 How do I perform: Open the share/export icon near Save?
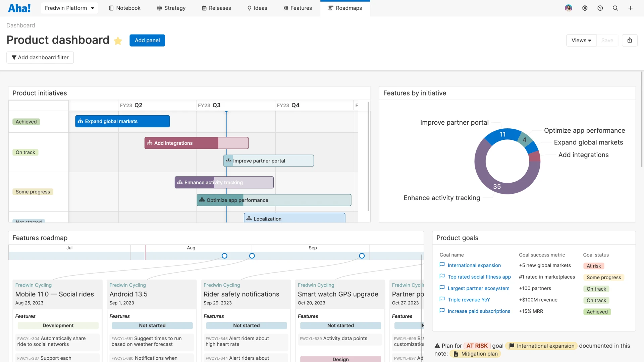click(630, 40)
